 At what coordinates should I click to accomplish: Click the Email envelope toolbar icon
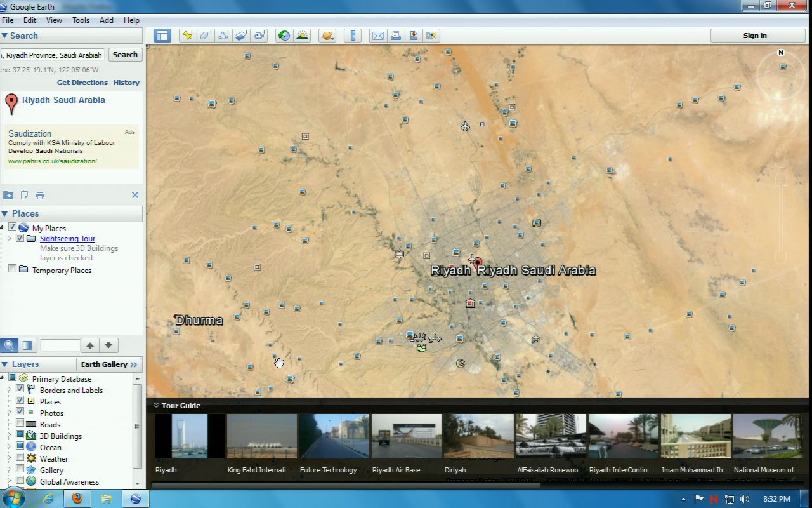coord(378,36)
